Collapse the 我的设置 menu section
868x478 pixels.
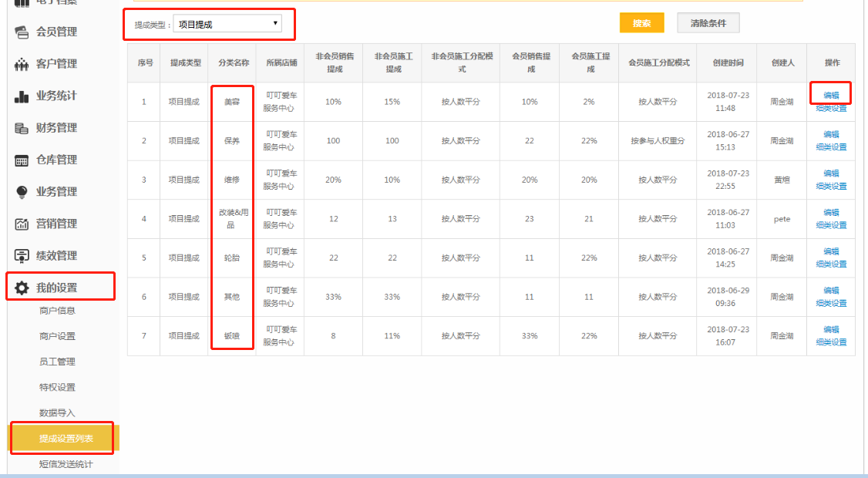(57, 288)
